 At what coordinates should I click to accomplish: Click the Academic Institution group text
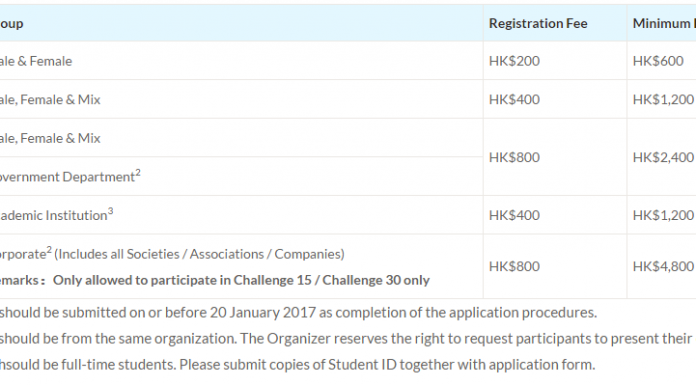[53, 215]
